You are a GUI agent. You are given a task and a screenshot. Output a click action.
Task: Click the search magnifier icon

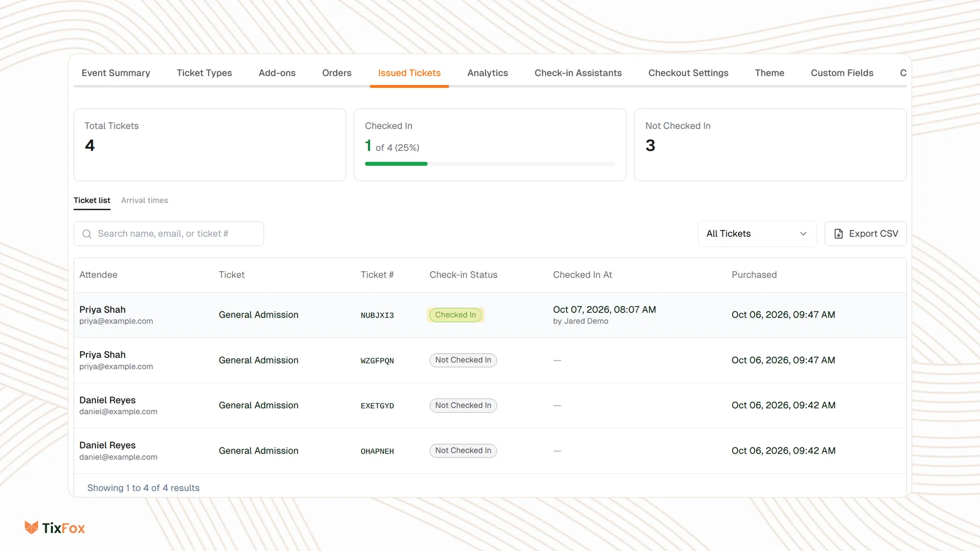click(x=87, y=234)
